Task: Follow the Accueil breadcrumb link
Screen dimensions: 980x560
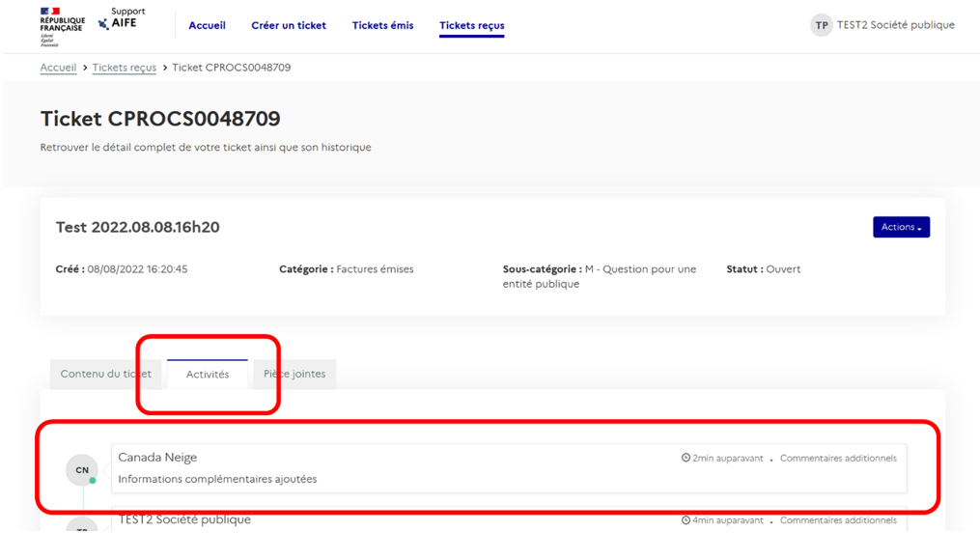Action: click(x=58, y=68)
